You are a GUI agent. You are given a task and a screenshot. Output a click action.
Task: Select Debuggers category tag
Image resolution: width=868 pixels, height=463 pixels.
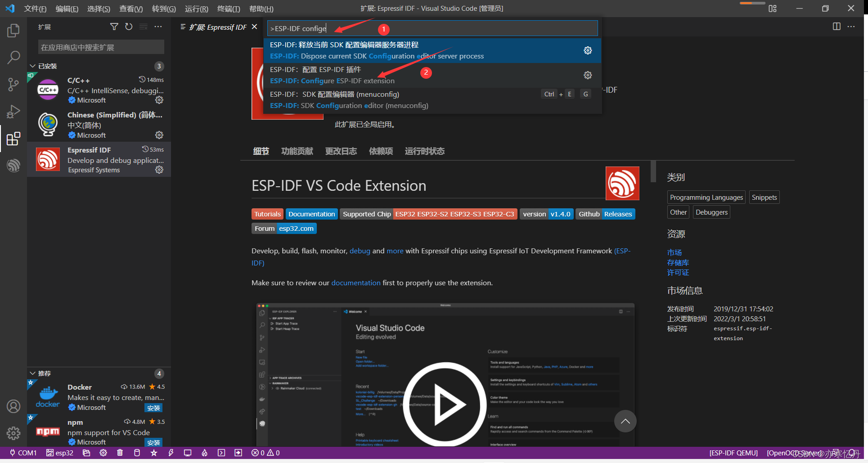pyautogui.click(x=711, y=212)
